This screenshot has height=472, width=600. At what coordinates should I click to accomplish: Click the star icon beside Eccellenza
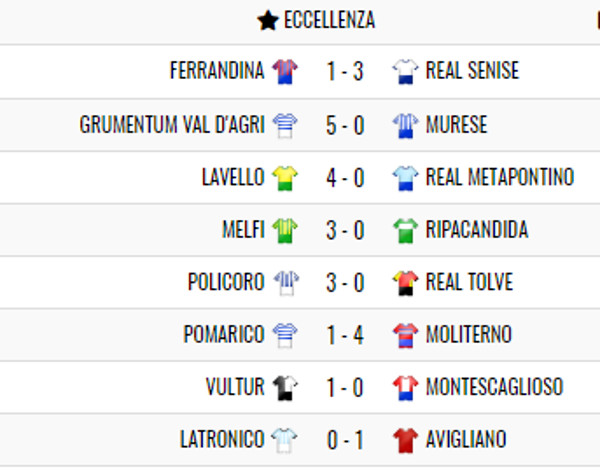point(268,20)
